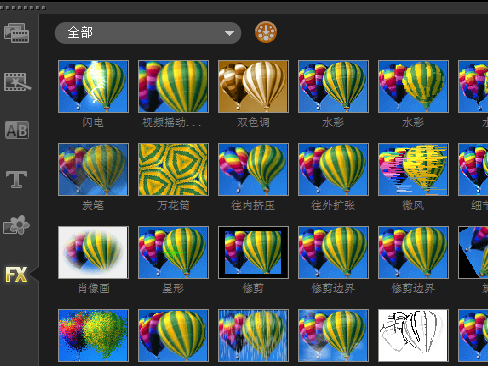Pick the 微风 wind filter thumbnail
This screenshot has width=488, height=366.
413,169
